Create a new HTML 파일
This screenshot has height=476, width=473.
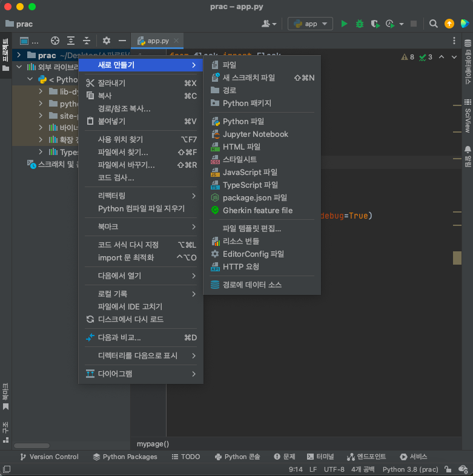click(x=262, y=147)
